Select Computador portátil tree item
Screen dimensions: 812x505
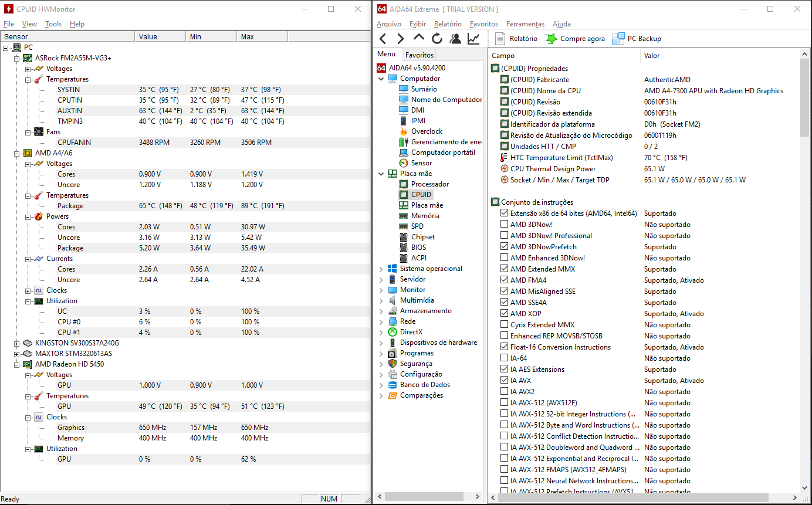point(443,152)
